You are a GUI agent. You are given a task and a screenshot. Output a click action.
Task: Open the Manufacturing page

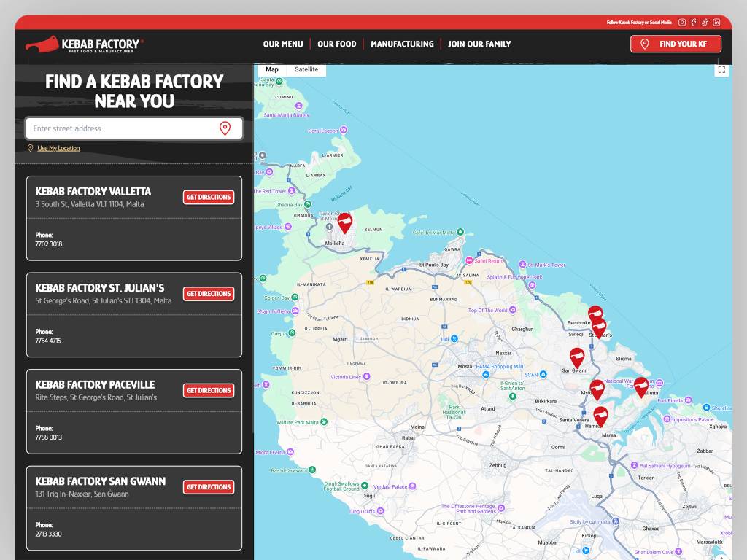coord(402,44)
